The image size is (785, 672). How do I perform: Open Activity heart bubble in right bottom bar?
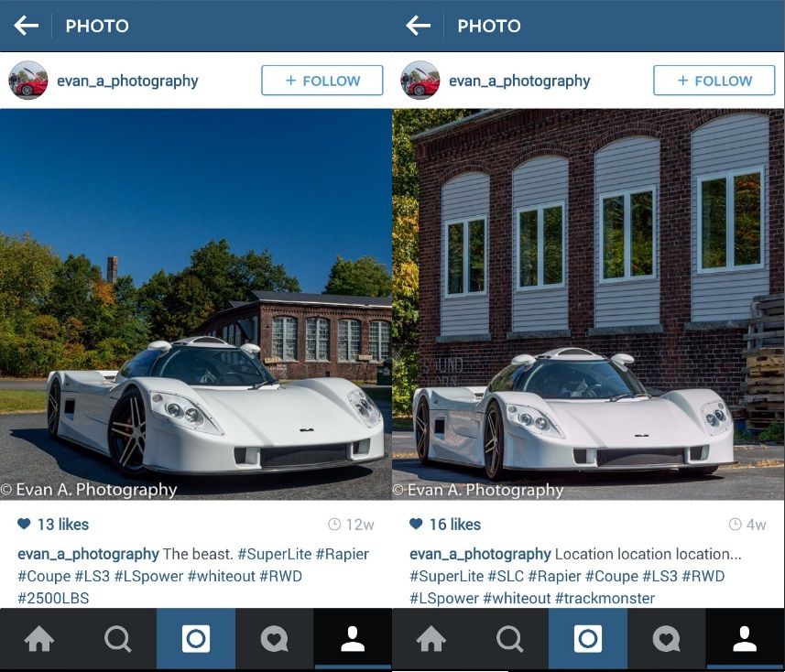pyautogui.click(x=666, y=638)
